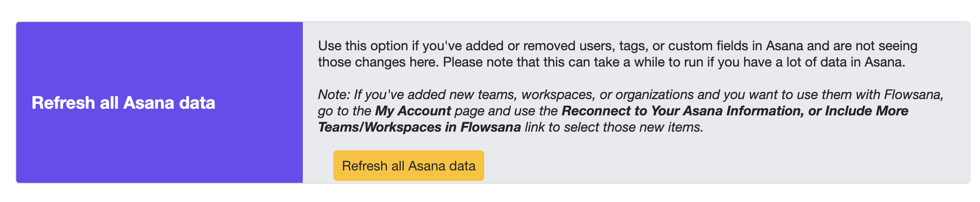Click the yellow Refresh all Asana data button
The height and width of the screenshot is (202, 980).
click(x=408, y=166)
